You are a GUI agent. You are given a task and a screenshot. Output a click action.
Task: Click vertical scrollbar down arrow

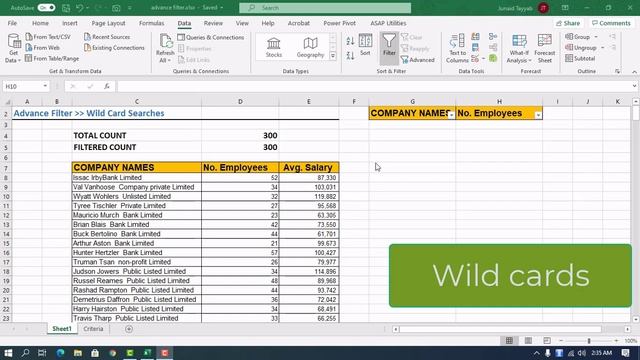(636, 319)
